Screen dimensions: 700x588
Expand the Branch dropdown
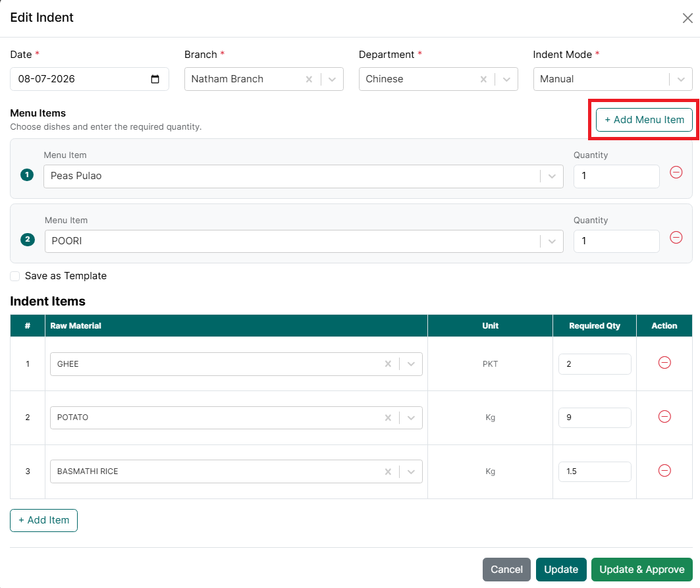(332, 79)
